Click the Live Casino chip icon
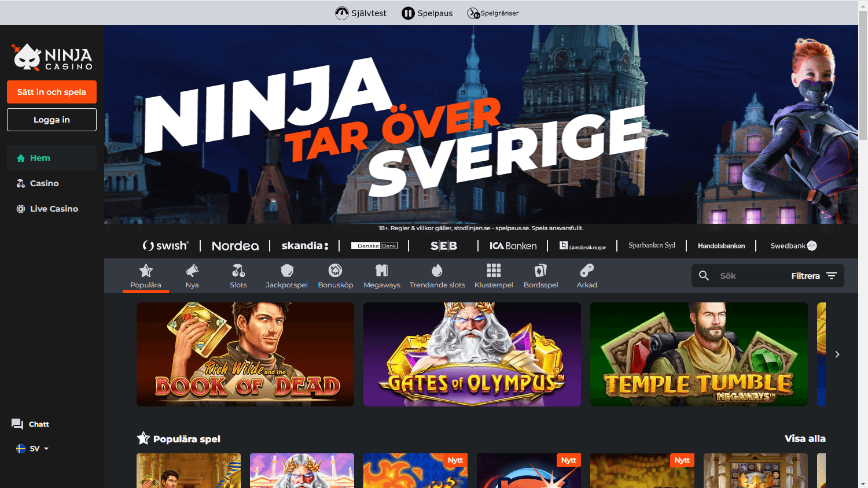 (x=21, y=209)
